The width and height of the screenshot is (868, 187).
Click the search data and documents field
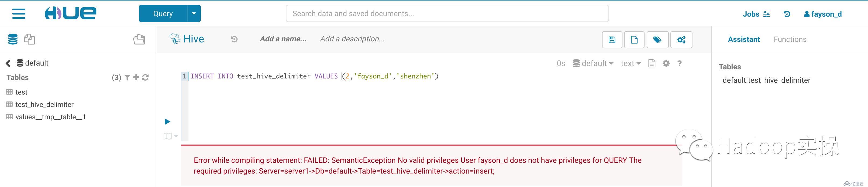[447, 13]
